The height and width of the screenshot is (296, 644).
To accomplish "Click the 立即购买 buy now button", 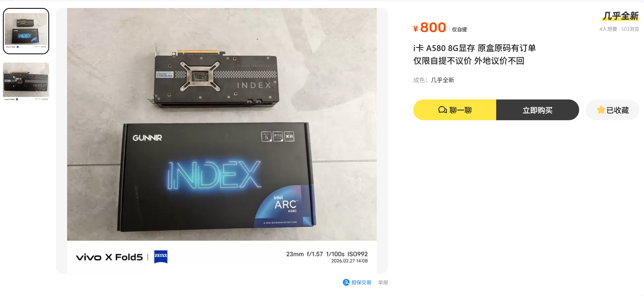I will (x=537, y=110).
